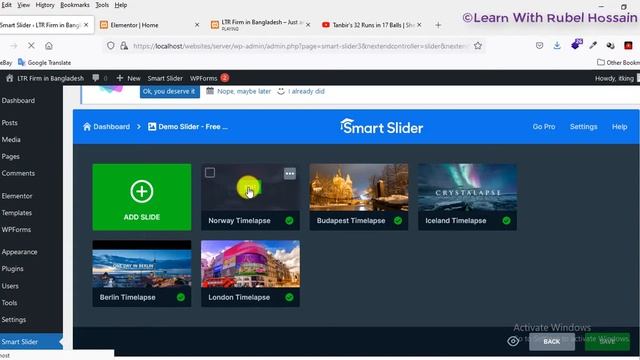Open the Bookmarks menu

[x=75, y=5]
